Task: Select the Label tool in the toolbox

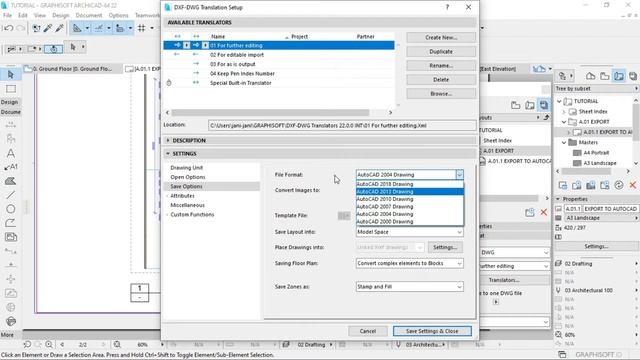Action: click(x=11, y=167)
